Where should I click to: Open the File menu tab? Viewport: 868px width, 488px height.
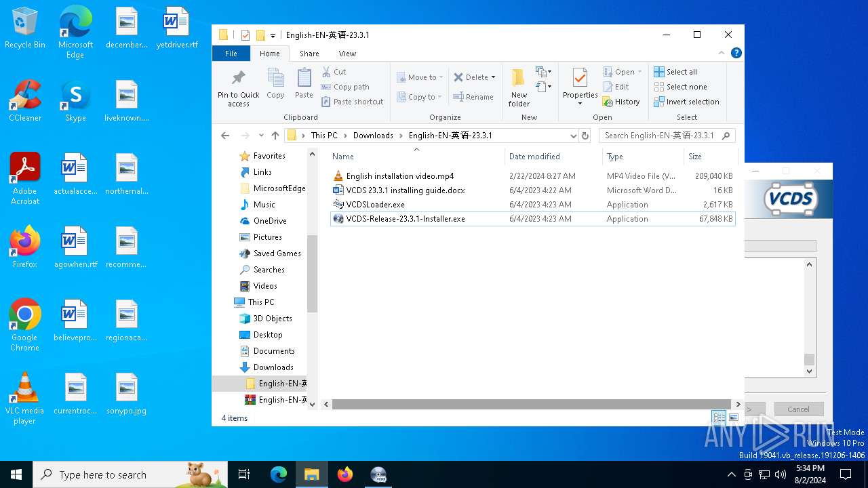231,54
